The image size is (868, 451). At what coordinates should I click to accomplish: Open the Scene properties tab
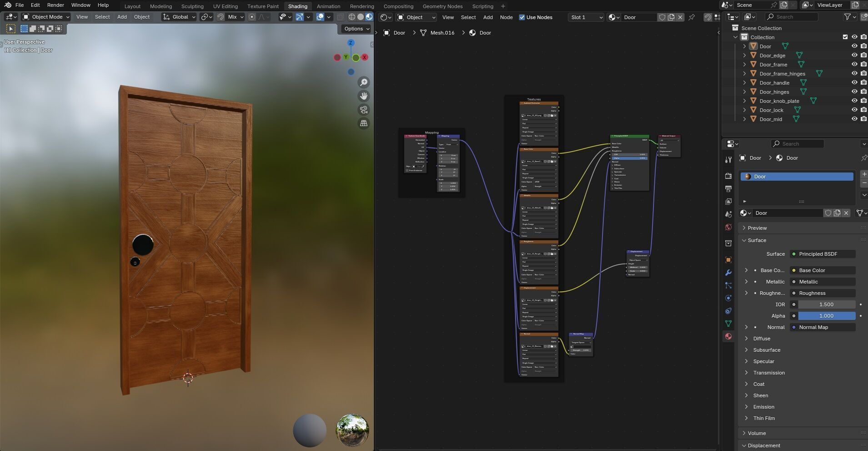728,214
